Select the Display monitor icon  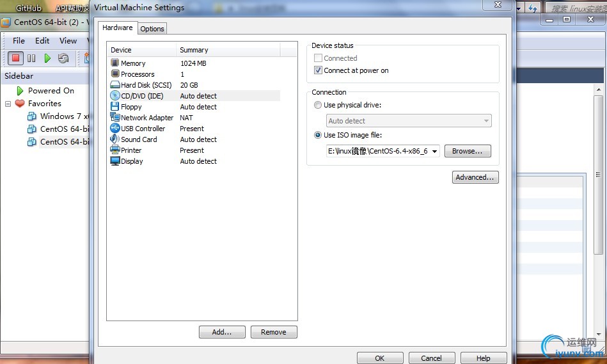pos(115,161)
